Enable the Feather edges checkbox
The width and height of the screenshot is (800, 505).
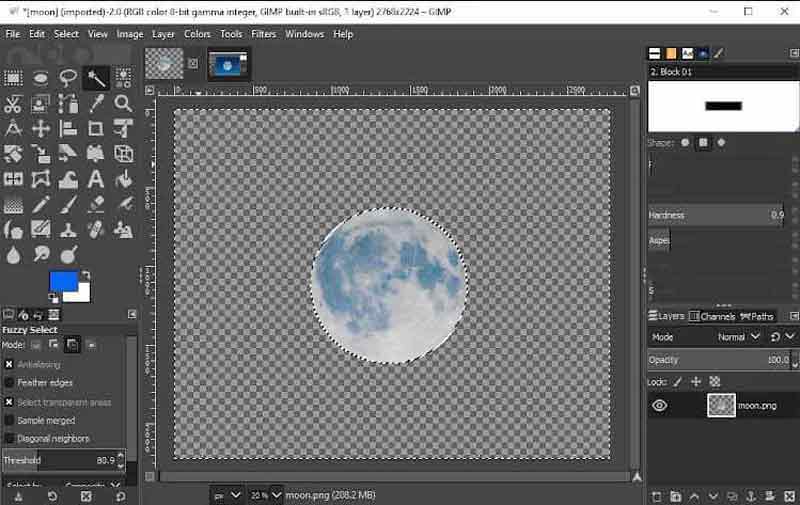pyautogui.click(x=10, y=383)
